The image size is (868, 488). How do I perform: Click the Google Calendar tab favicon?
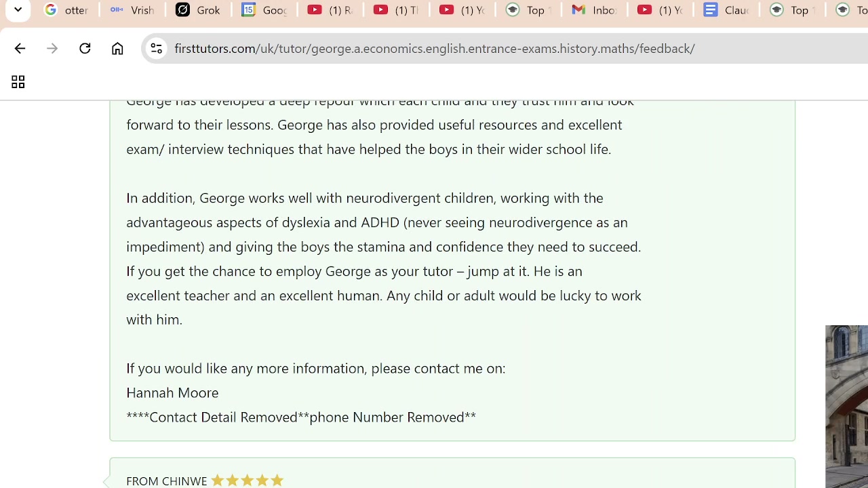click(x=249, y=10)
